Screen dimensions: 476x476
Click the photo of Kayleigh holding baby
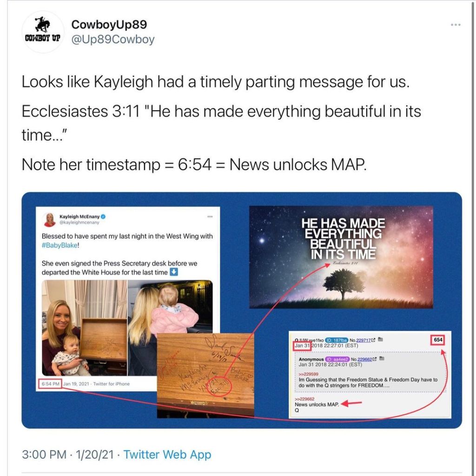[x=85, y=328]
